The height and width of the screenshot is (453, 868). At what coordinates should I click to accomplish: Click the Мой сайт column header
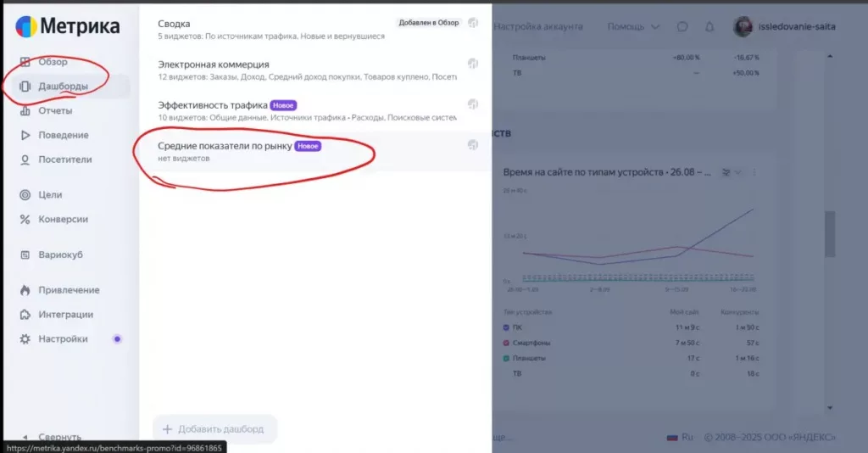pos(685,312)
